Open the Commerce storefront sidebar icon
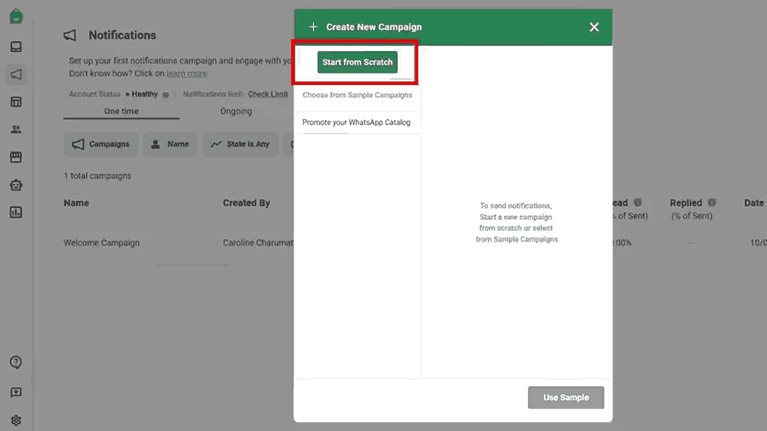This screenshot has width=767, height=431. tap(16, 157)
